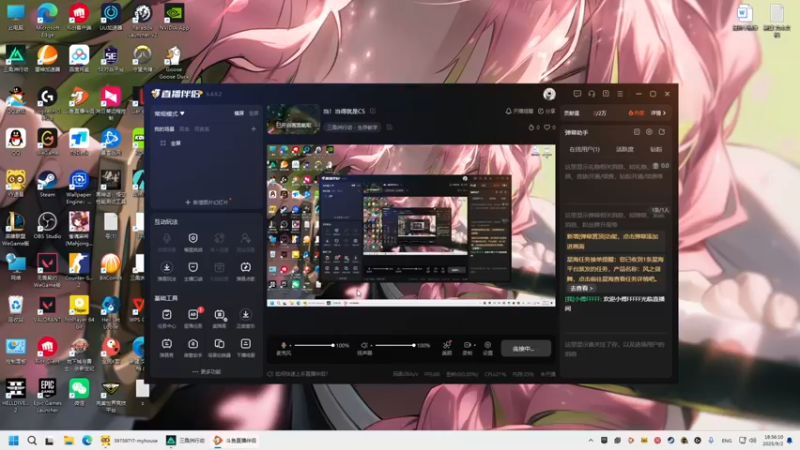Image resolution: width=800 pixels, height=450 pixels.
Task: Click the user avatar in title bar
Action: point(549,94)
